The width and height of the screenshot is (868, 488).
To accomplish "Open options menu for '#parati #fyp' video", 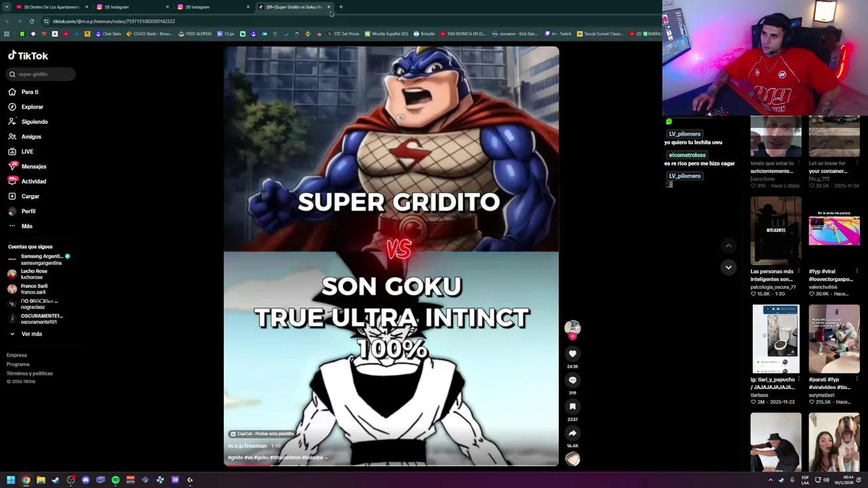I will pos(857,380).
